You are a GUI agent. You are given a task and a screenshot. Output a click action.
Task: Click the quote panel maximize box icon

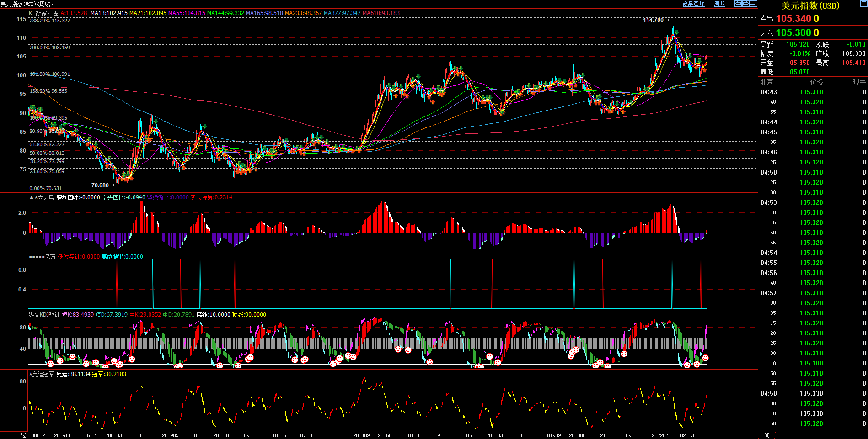click(863, 4)
